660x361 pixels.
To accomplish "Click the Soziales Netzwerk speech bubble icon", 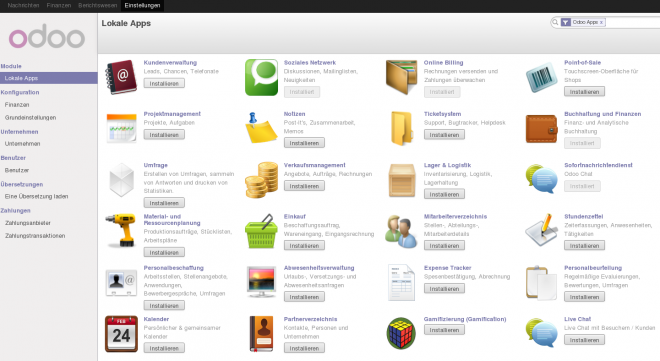I will [x=261, y=77].
